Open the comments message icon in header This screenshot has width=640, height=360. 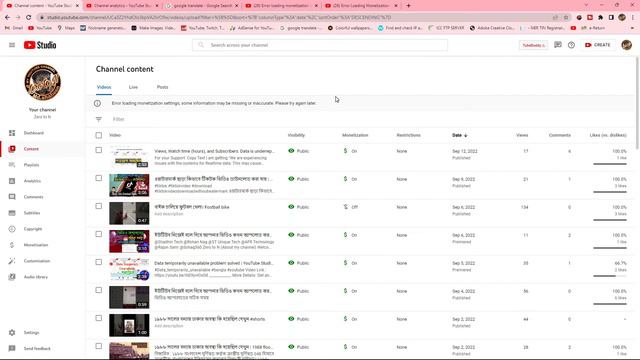pos(558,45)
